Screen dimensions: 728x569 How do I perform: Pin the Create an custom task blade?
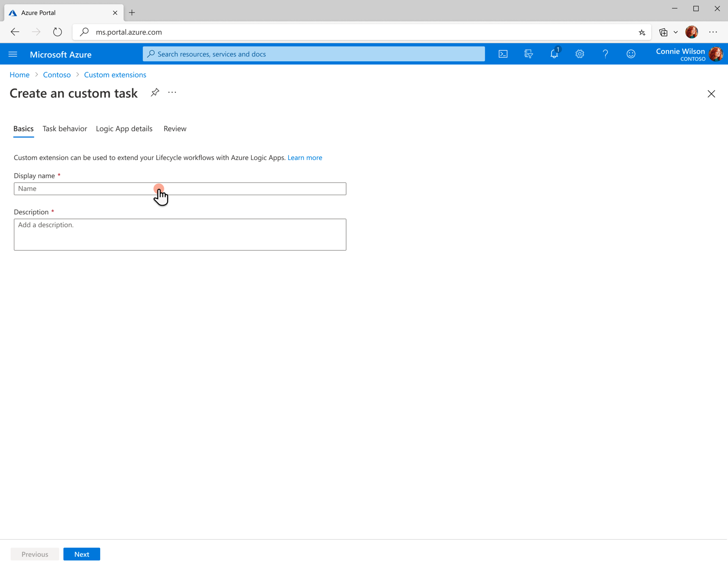(155, 92)
